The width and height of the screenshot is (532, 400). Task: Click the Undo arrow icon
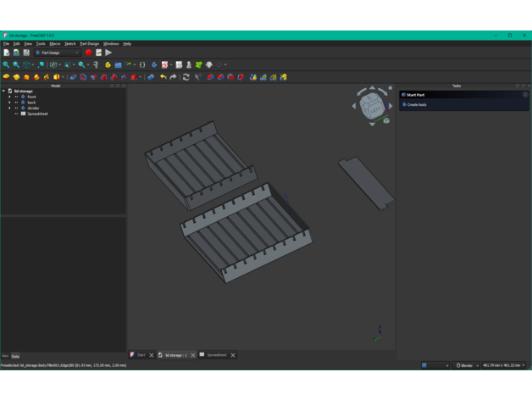(163, 77)
